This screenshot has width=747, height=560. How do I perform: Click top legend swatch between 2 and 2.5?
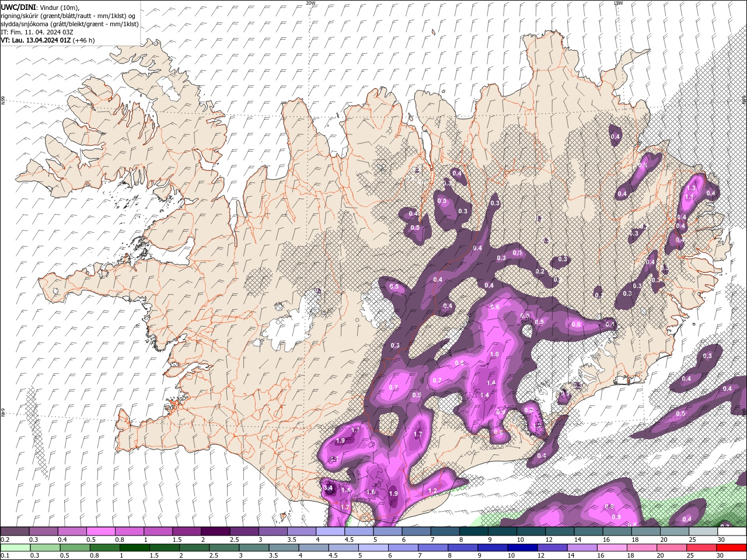tap(215, 531)
